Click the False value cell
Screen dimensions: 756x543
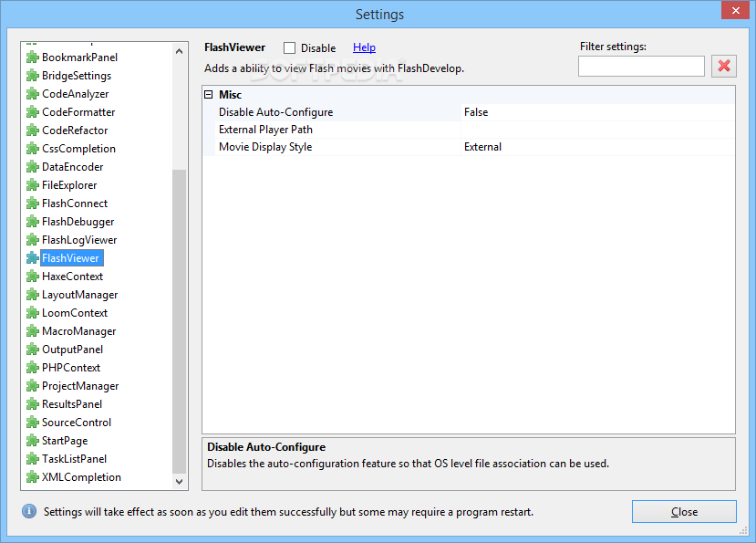[x=598, y=112]
